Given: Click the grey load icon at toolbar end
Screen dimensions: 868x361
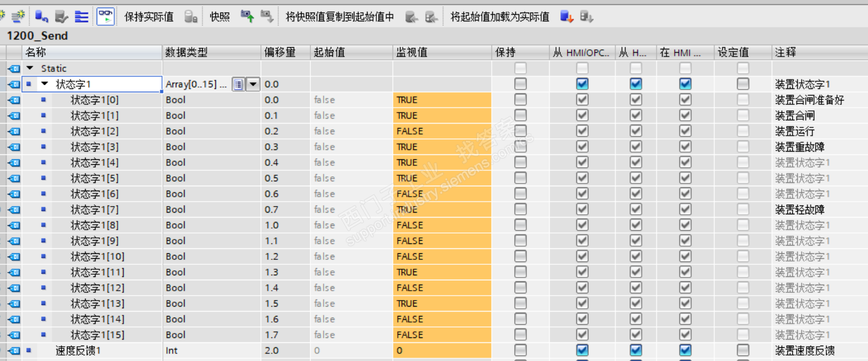Looking at the screenshot, I should (587, 16).
